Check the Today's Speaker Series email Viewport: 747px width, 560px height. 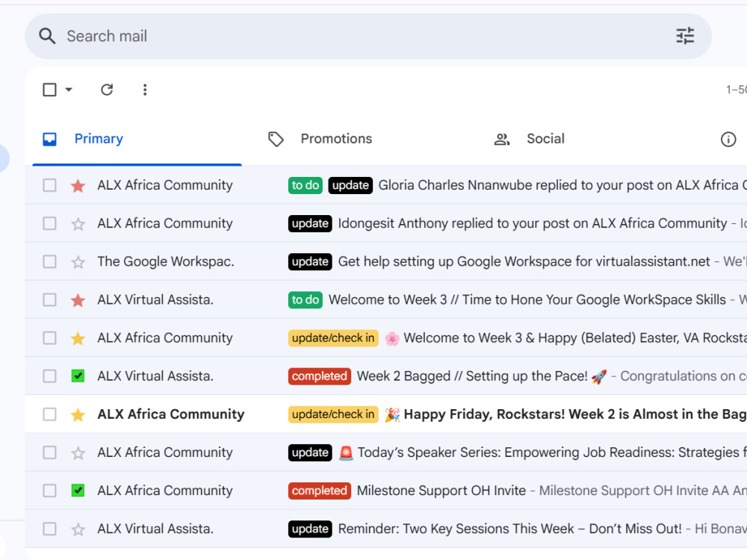click(49, 452)
